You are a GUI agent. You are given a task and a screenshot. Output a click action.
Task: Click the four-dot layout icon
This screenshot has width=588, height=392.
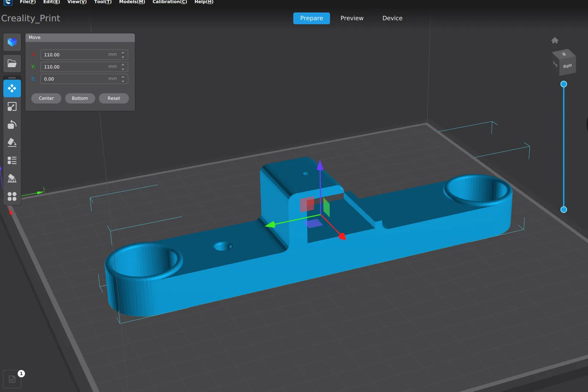click(x=12, y=196)
